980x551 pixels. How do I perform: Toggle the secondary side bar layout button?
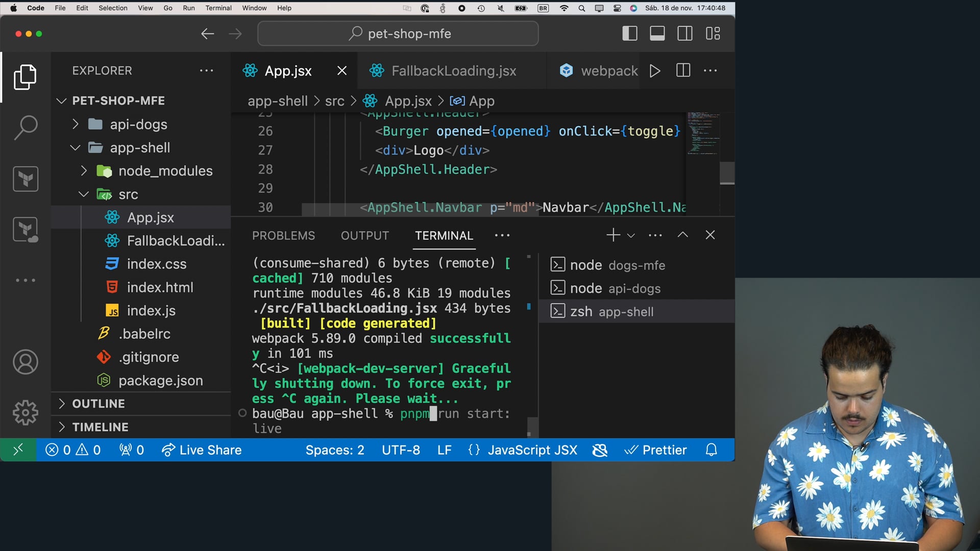click(684, 34)
